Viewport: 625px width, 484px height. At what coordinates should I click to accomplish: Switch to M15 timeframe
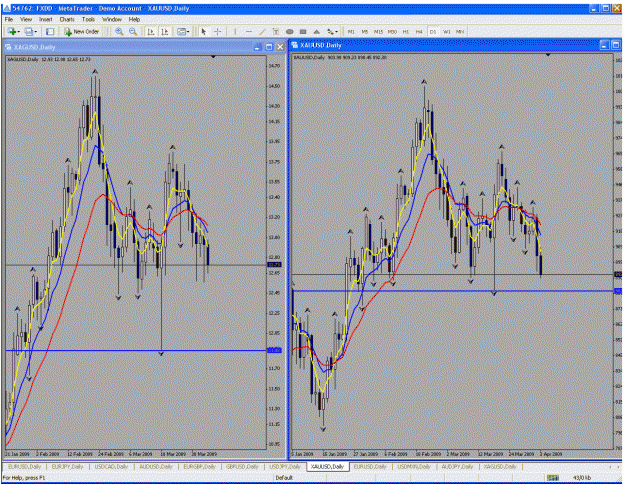378,31
